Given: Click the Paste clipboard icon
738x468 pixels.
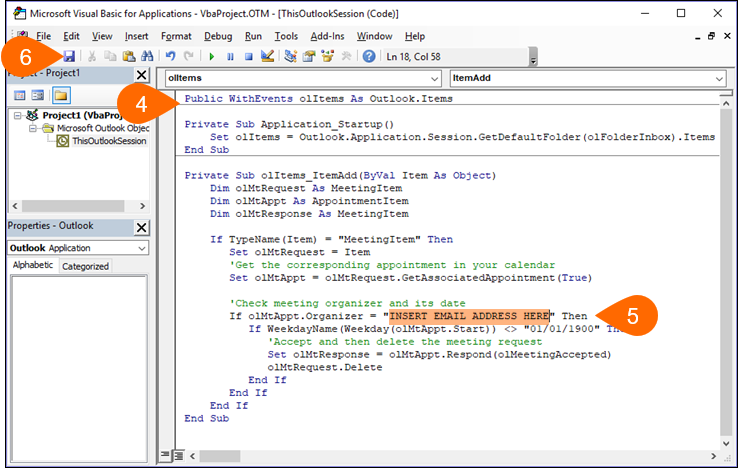Looking at the screenshot, I should (x=128, y=56).
